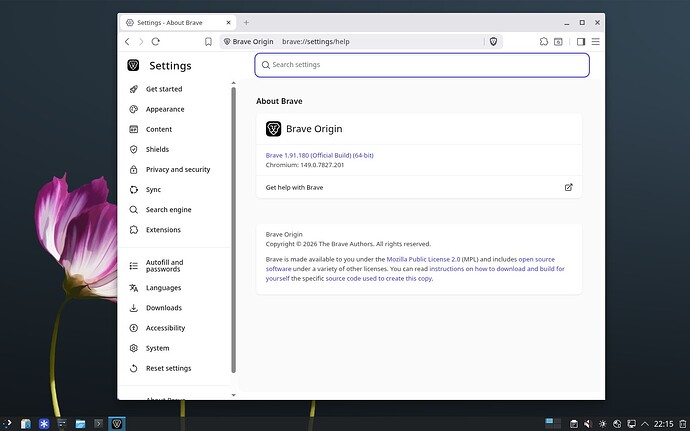Click Chromium: 149.0.7827.201 version text
Screen dimensions: 690x431
[305, 165]
